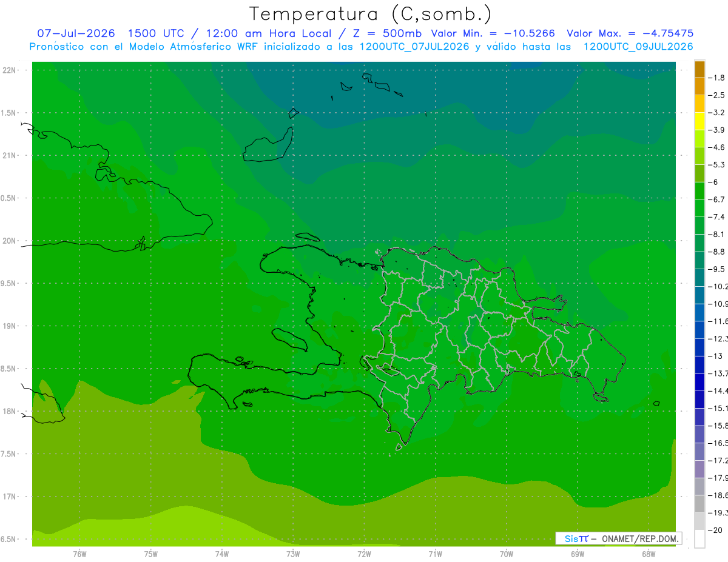The height and width of the screenshot is (562, 728).
Task: Click the "71W" longitude label
Action: click(435, 554)
